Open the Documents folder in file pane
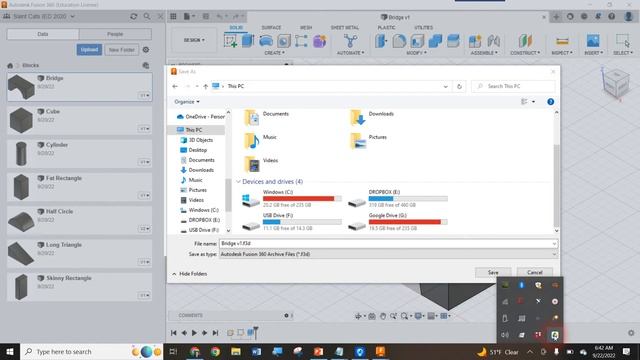This screenshot has height=360, width=640. point(267,118)
